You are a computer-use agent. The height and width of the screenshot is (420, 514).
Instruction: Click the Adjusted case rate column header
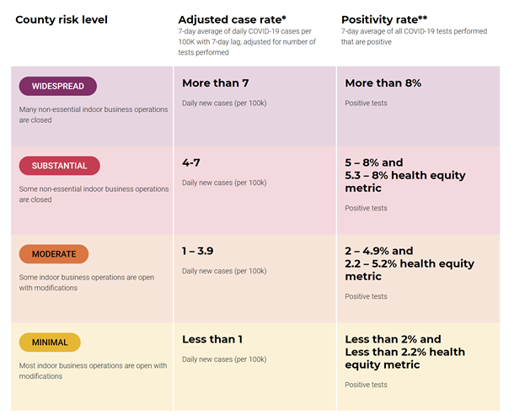[x=232, y=19]
